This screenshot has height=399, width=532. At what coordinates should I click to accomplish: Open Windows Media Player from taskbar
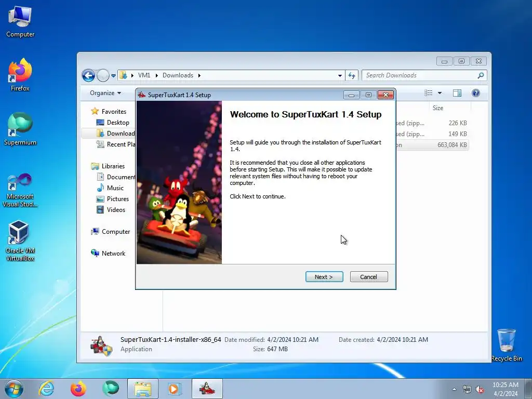click(x=175, y=389)
